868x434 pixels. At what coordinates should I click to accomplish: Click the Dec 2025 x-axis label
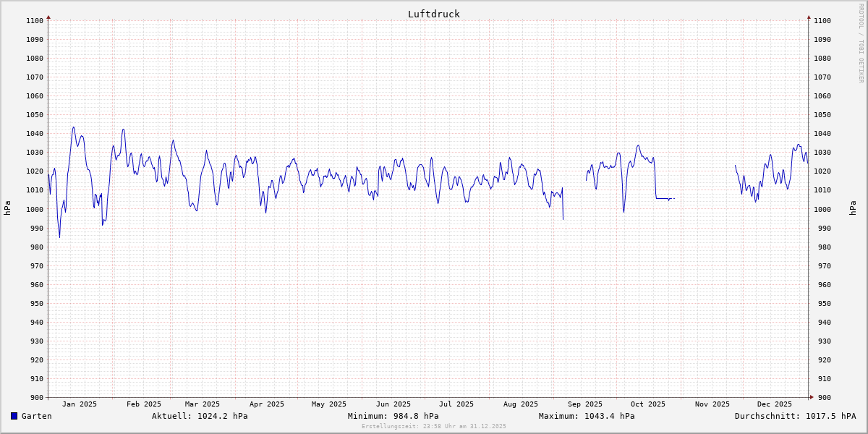pyautogui.click(x=775, y=404)
